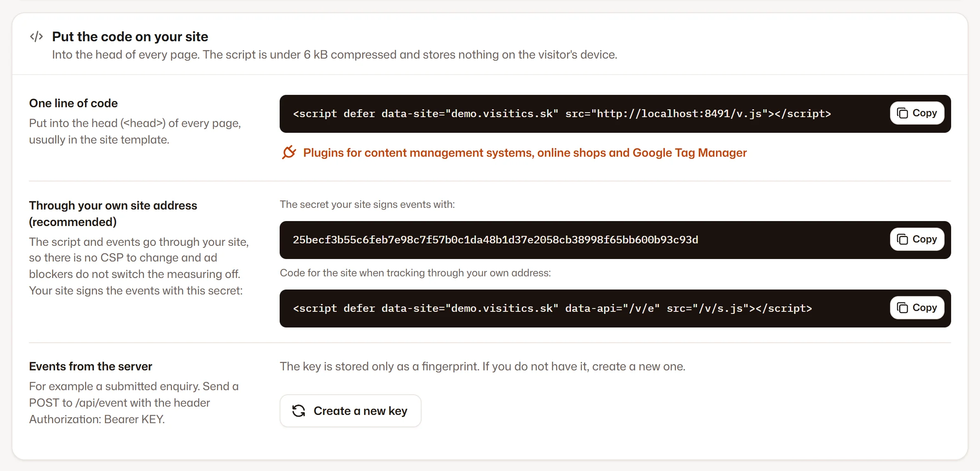Copy the script snippet with data-api attribute
This screenshot has width=980, height=471.
(x=917, y=308)
